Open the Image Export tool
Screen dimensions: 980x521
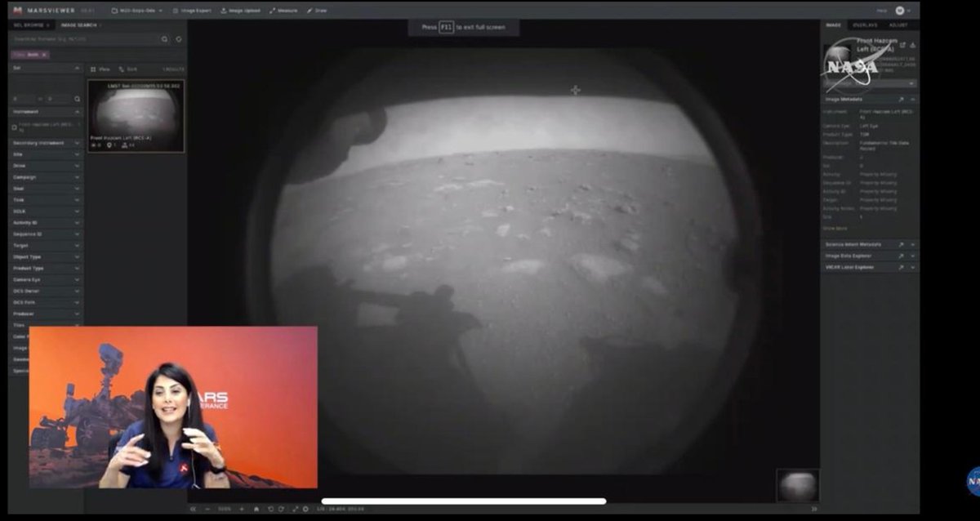(191, 11)
